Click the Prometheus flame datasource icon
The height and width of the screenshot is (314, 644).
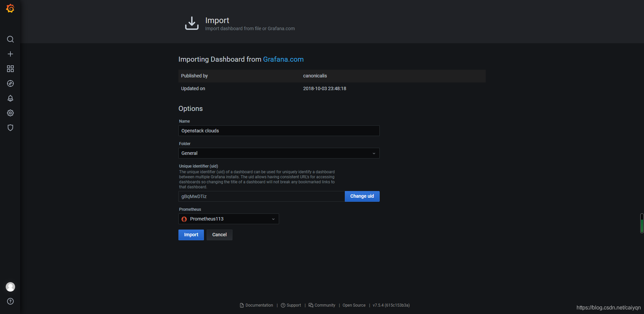point(184,219)
